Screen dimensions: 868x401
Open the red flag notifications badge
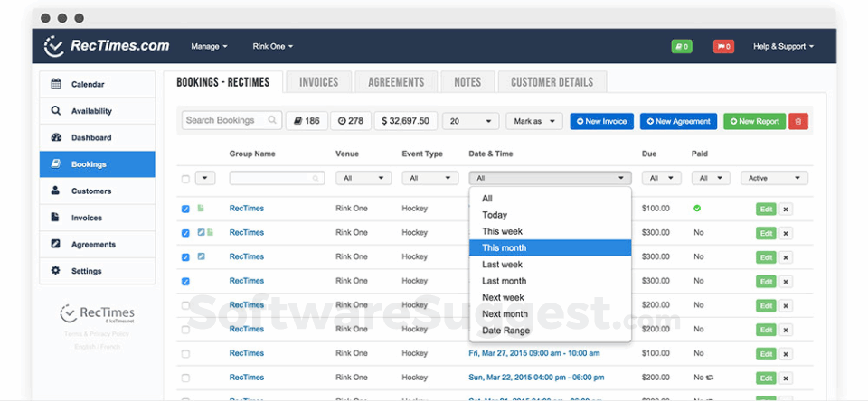[x=723, y=46]
